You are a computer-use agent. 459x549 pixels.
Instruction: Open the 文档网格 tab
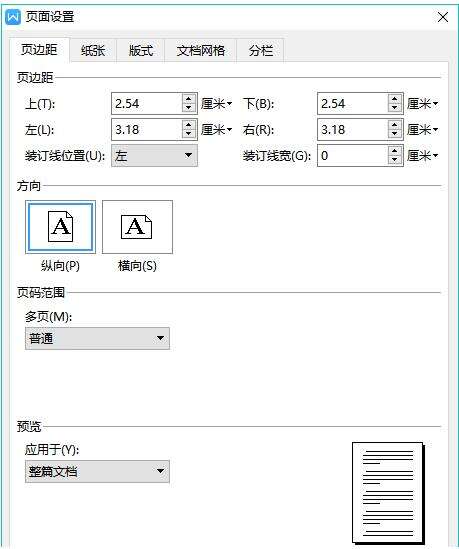coord(201,51)
